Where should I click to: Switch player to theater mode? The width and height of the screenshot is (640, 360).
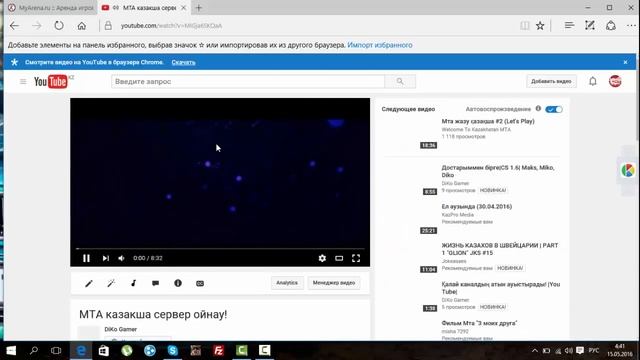pos(339,258)
